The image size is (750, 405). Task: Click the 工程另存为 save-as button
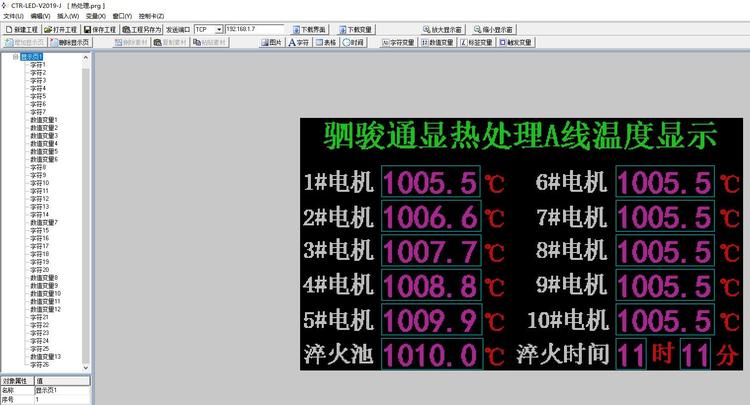(x=142, y=30)
